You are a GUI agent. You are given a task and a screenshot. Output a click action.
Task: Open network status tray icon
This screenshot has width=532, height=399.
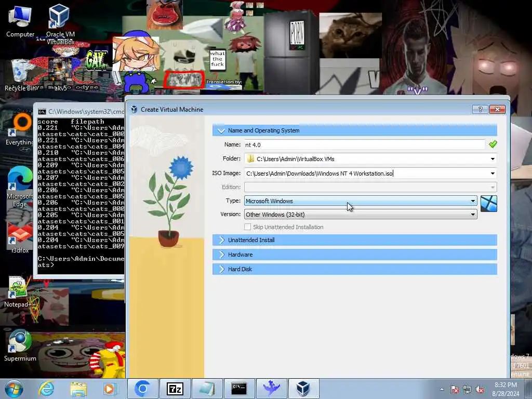[x=467, y=390]
